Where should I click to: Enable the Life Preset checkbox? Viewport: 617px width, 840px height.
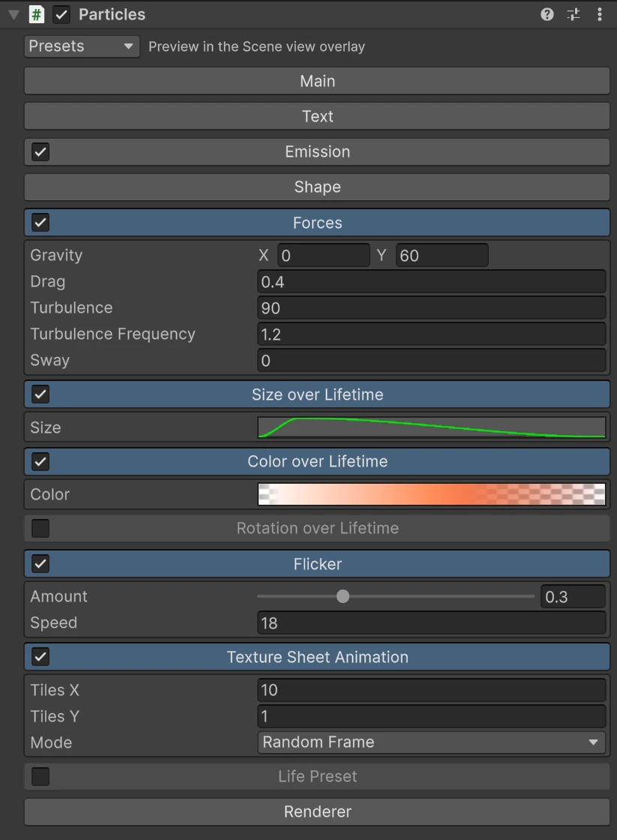click(x=40, y=776)
